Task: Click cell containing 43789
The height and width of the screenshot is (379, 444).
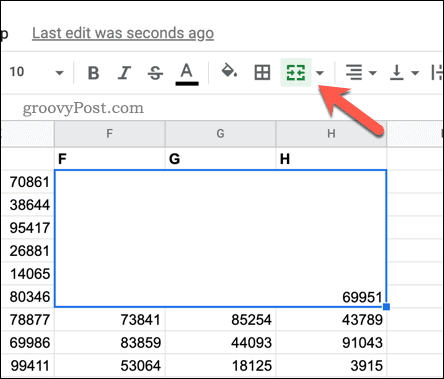Action: pos(331,320)
